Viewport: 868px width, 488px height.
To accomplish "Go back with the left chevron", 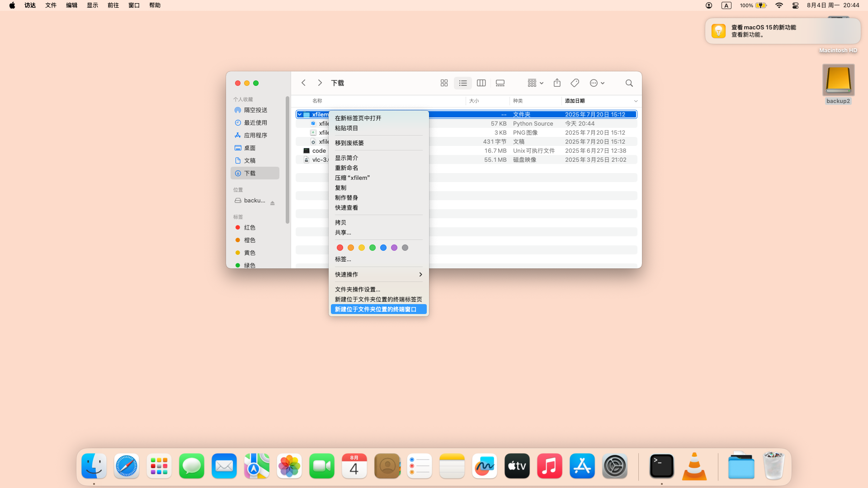I will coord(304,83).
